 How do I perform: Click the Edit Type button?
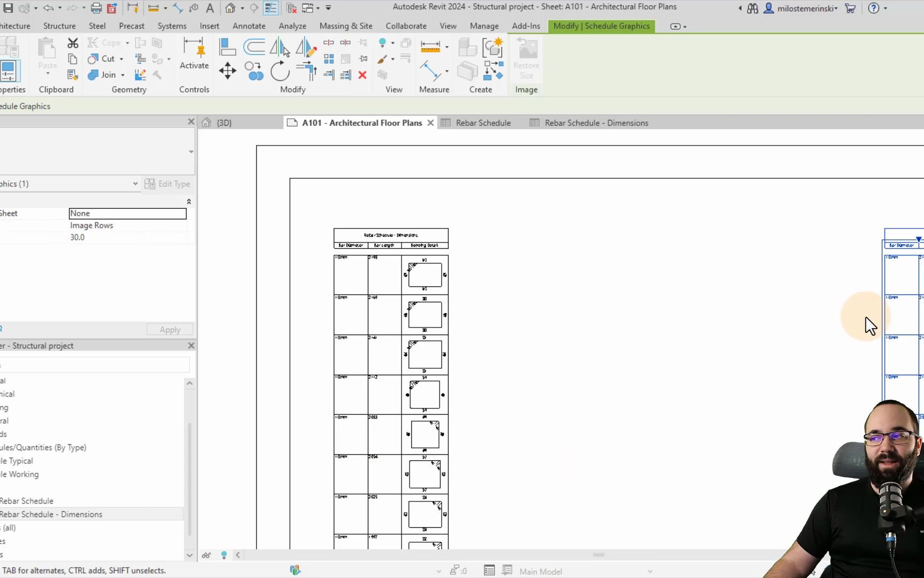coord(168,184)
